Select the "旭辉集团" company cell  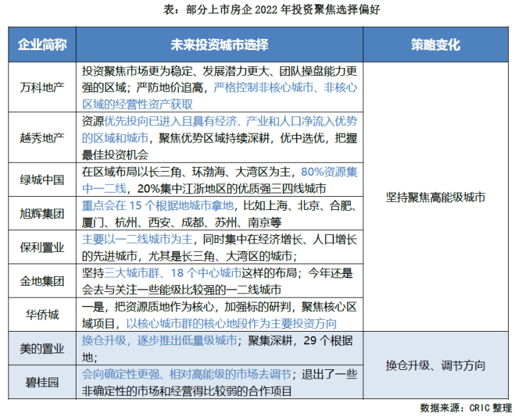click(42, 213)
